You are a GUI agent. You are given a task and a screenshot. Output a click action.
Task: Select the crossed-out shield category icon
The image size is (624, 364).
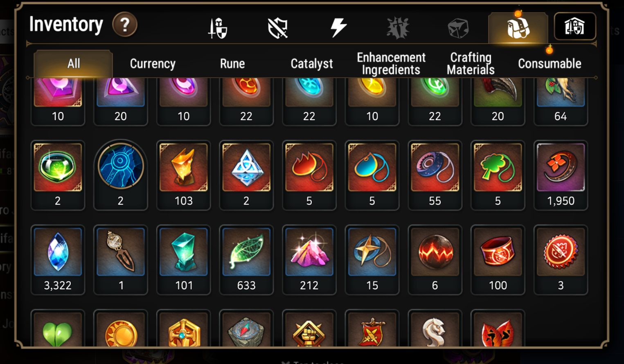click(x=278, y=28)
